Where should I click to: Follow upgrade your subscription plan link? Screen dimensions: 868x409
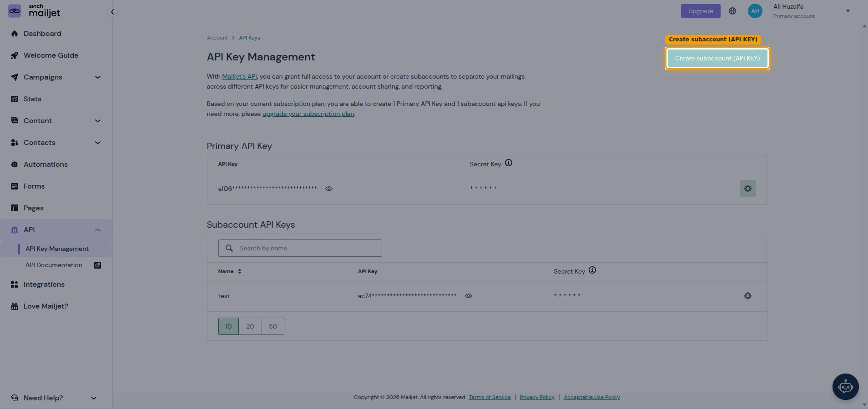click(x=308, y=114)
